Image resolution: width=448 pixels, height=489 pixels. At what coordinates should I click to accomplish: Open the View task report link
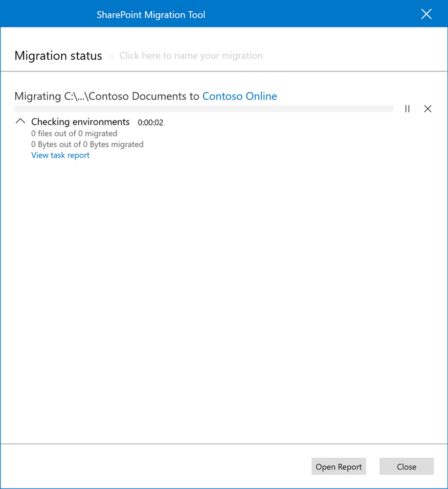pyautogui.click(x=60, y=155)
